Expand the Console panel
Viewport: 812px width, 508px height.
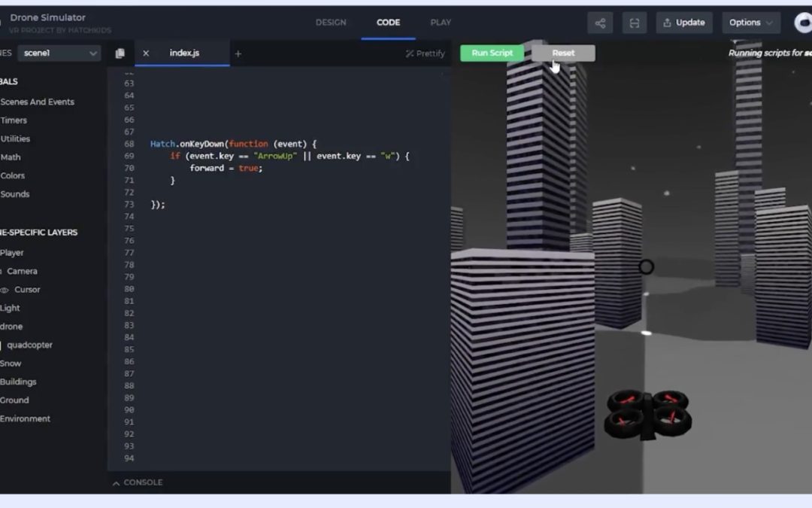[x=138, y=482]
